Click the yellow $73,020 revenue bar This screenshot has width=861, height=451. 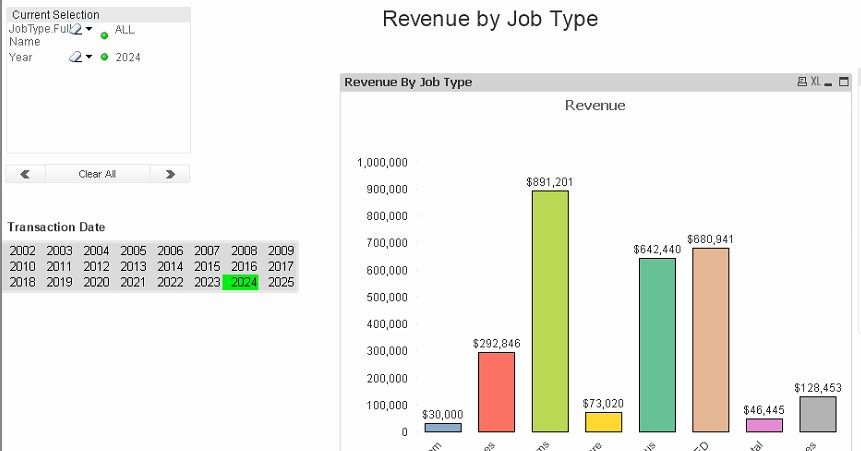[x=603, y=422]
